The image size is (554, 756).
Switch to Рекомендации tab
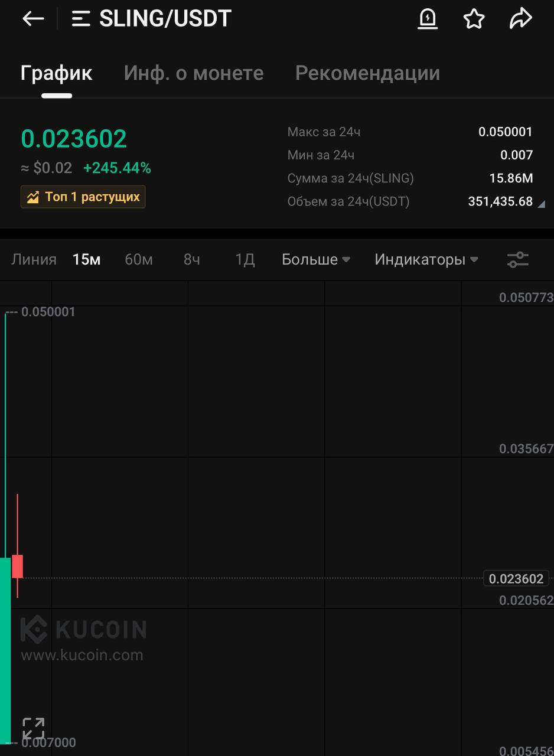367,73
